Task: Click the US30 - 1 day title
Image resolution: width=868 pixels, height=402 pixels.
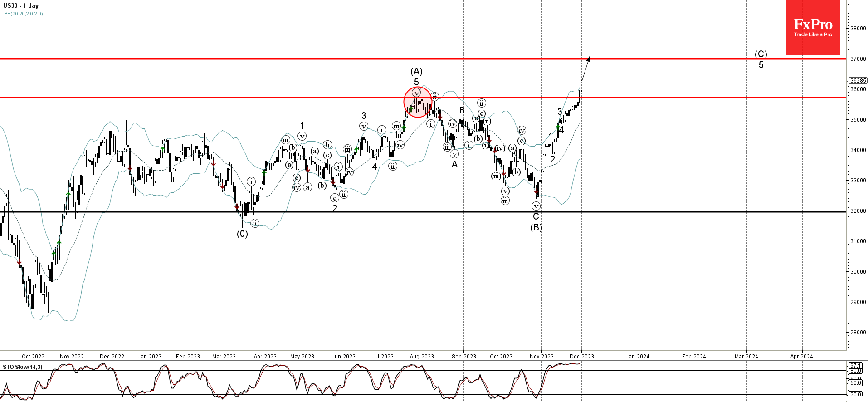Action: pos(21,6)
